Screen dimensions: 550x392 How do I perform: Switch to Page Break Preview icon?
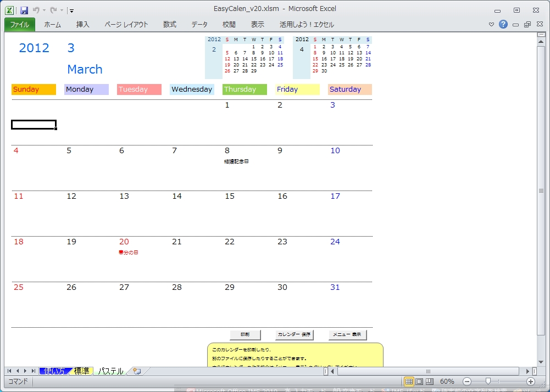(x=429, y=382)
